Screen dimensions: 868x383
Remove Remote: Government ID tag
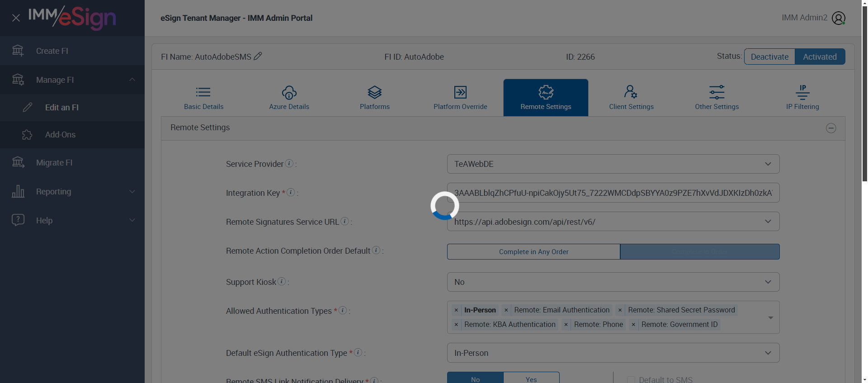tap(633, 325)
